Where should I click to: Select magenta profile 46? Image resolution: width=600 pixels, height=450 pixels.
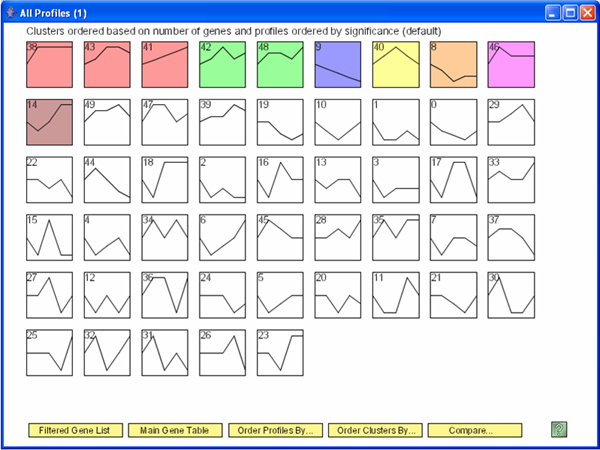click(x=510, y=64)
